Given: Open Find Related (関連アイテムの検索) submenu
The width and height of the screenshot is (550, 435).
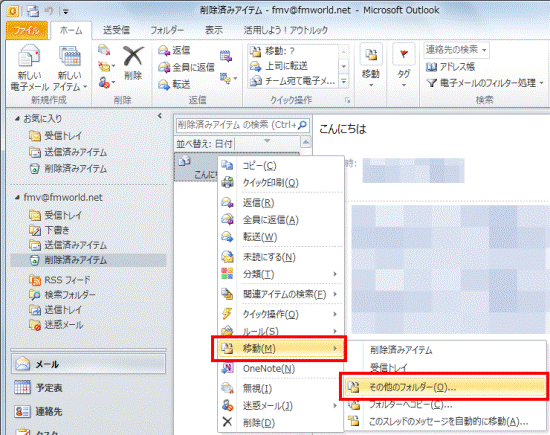Looking at the screenshot, I should (281, 294).
